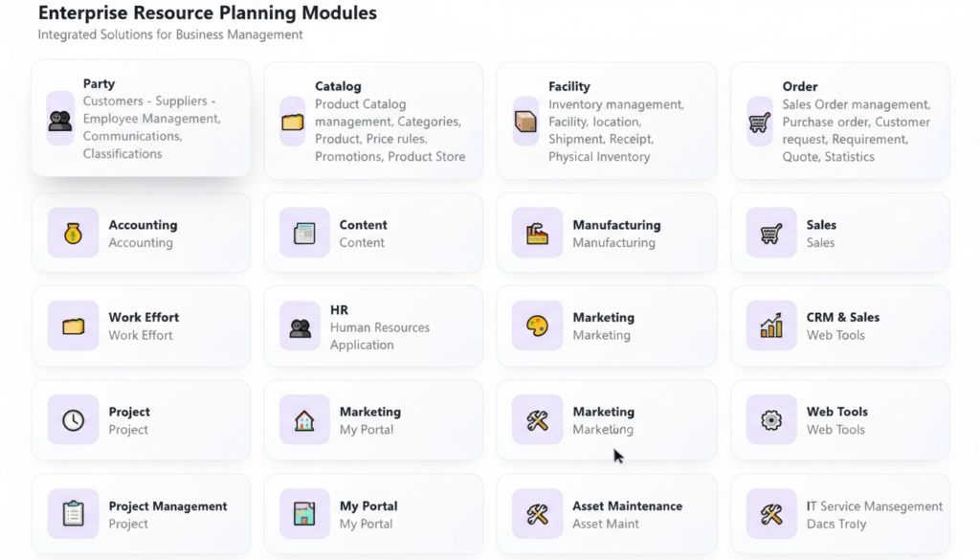Open IT Service Management module

click(874, 506)
